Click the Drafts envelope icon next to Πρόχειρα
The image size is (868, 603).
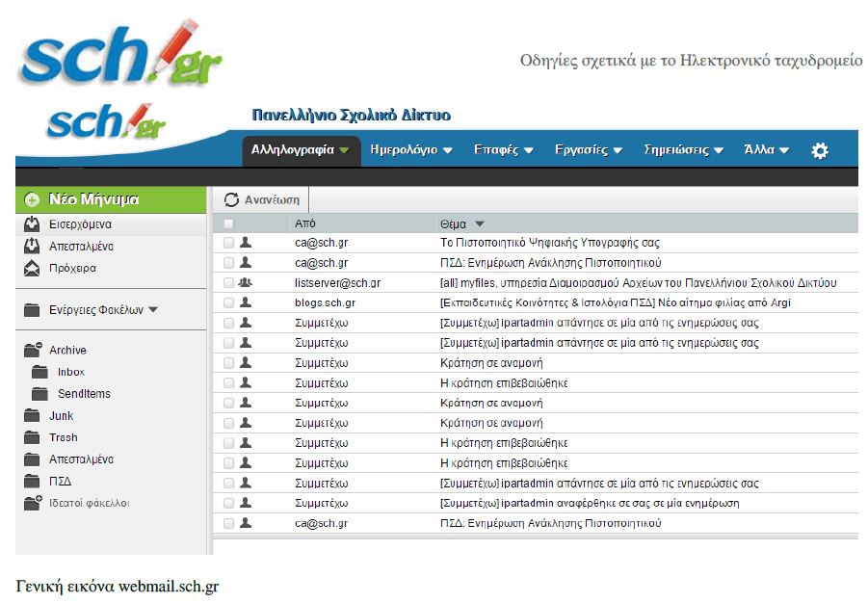32,269
